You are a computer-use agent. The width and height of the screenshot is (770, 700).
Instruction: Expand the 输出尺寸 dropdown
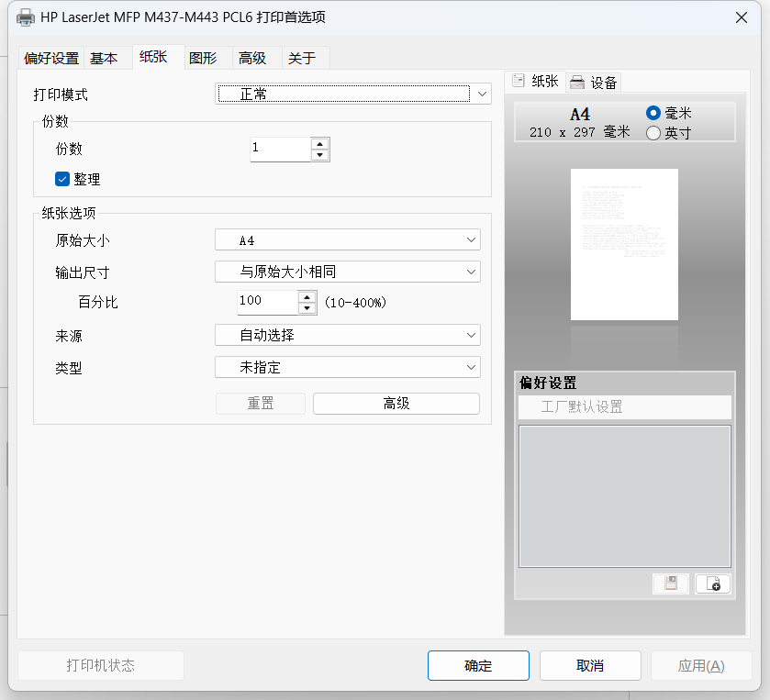(x=471, y=272)
